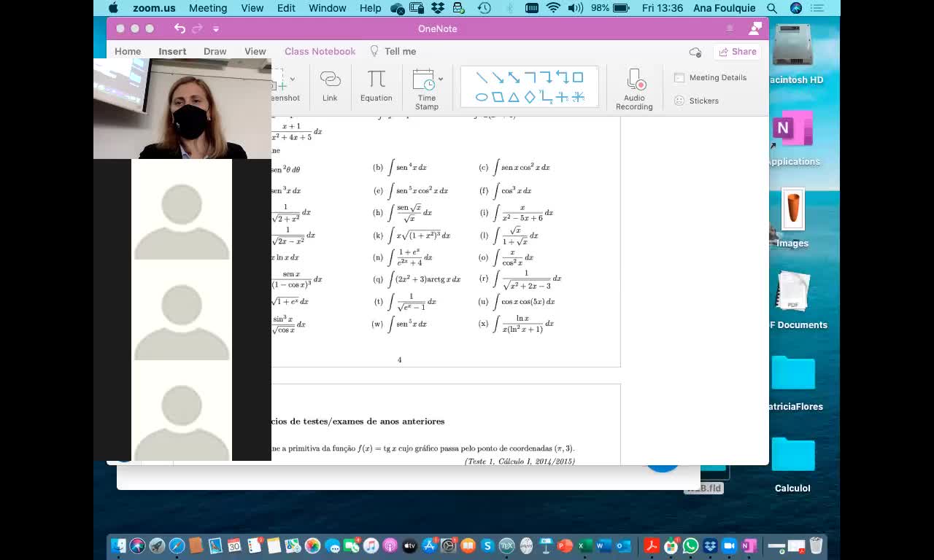Image resolution: width=934 pixels, height=560 pixels.
Task: Expand the Time Stamp dropdown arrow
Action: (x=441, y=79)
